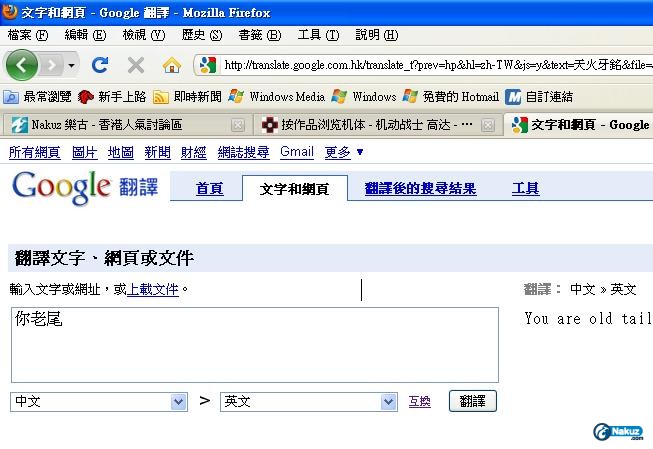Open the 即時新聞 RSS feed bookmark
Image resolution: width=653 pixels, height=449 pixels.
(x=187, y=97)
